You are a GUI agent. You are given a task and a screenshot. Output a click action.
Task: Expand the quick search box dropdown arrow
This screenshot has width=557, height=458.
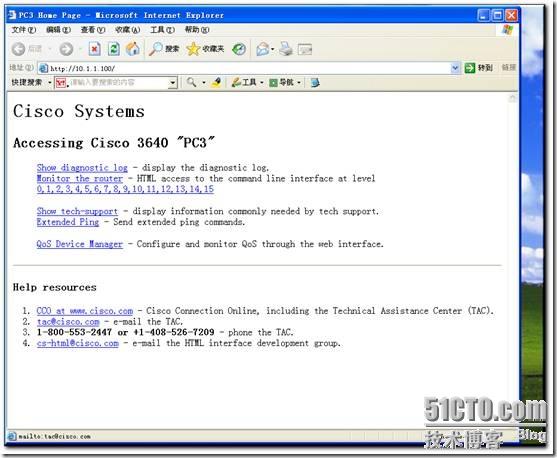173,83
